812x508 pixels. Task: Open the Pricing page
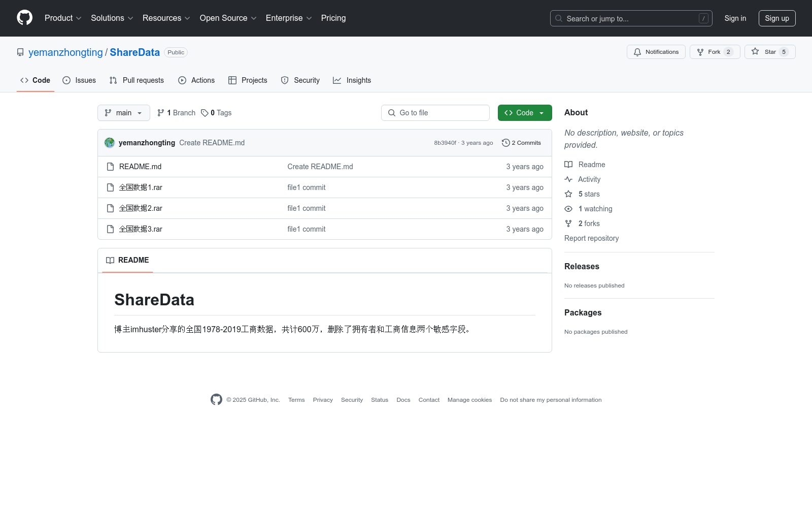333,18
